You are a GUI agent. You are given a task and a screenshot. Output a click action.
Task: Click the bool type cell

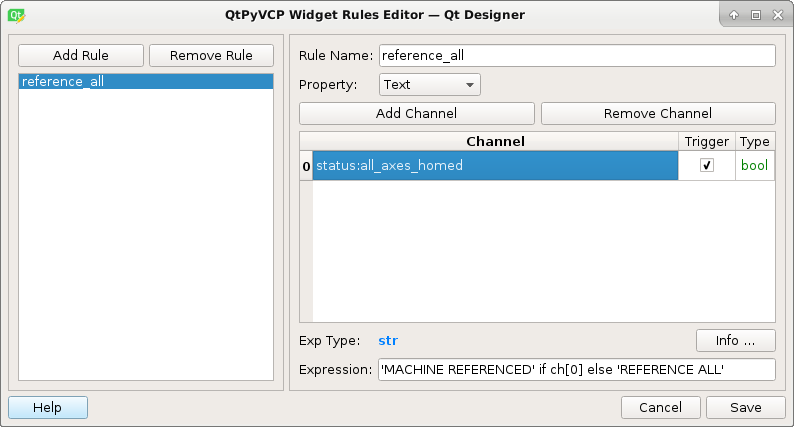(x=755, y=165)
